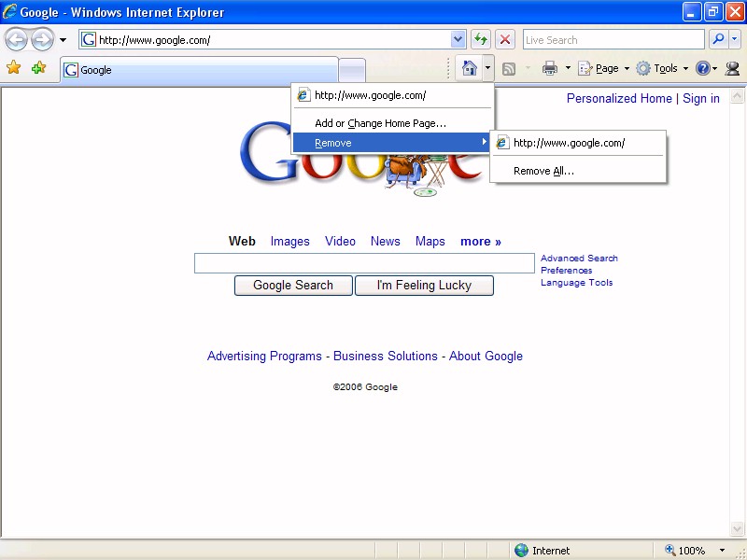
Task: Choose http://www.google.com/ in Home menu
Action: point(391,95)
